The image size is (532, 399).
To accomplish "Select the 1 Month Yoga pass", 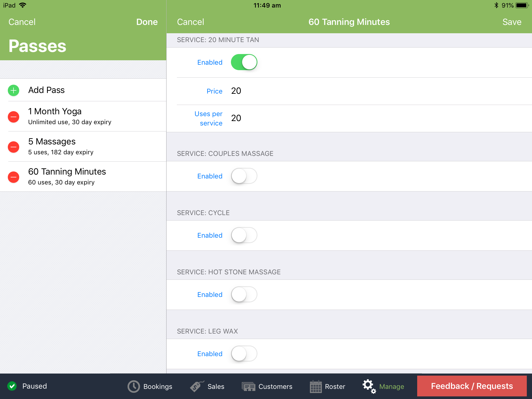I will click(x=83, y=116).
